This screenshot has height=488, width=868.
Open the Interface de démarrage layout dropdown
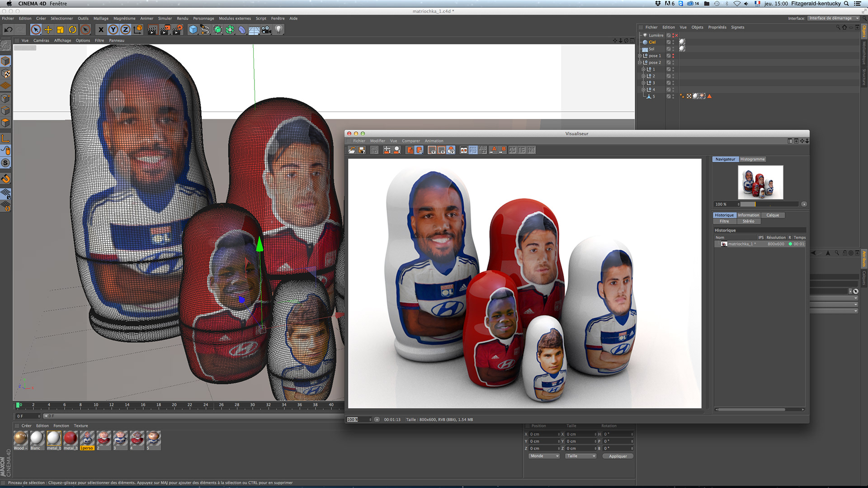point(834,19)
